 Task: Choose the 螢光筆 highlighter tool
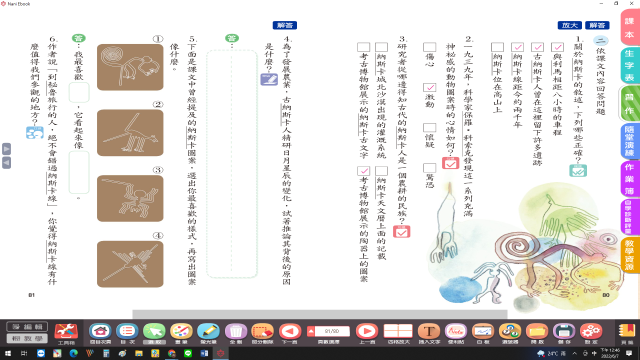(208, 331)
